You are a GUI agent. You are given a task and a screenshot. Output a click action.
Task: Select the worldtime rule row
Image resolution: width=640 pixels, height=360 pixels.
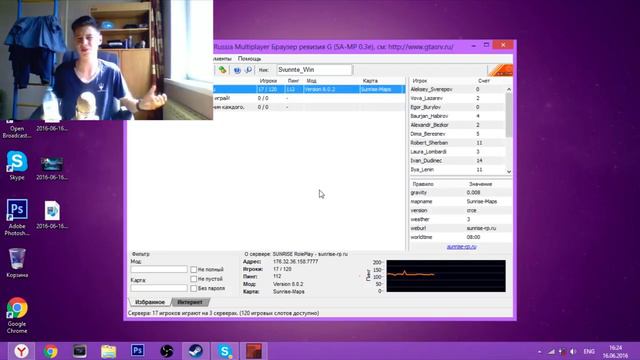461,237
